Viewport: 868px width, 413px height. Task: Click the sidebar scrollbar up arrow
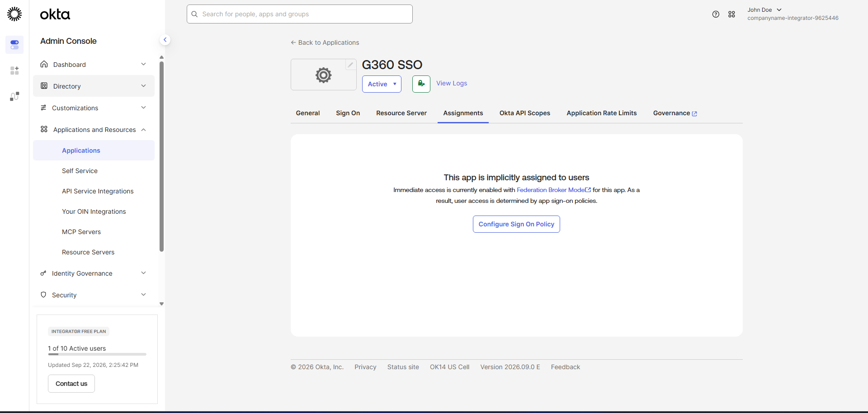[x=161, y=57]
